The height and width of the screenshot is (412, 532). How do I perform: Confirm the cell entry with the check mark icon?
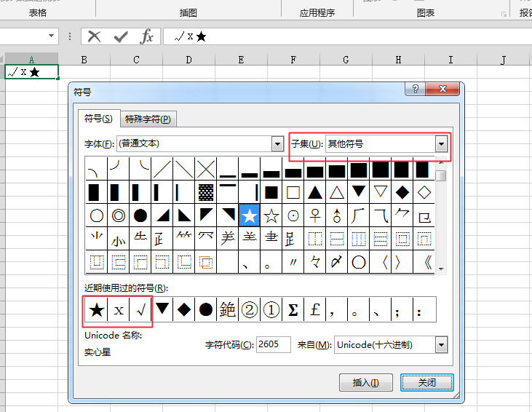(121, 36)
